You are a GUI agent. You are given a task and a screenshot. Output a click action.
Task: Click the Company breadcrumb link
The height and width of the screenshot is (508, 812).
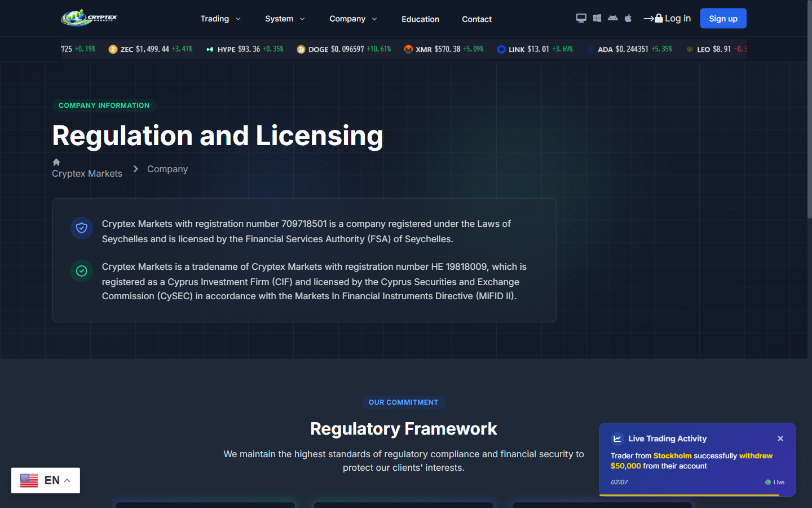click(167, 169)
